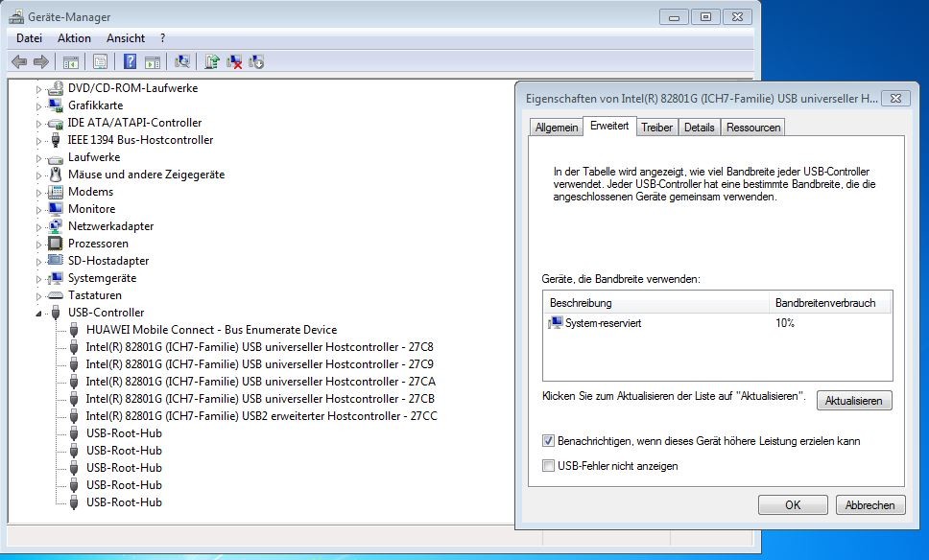Select the Netzwerkadapter icon
Image resolution: width=929 pixels, height=560 pixels.
[56, 226]
